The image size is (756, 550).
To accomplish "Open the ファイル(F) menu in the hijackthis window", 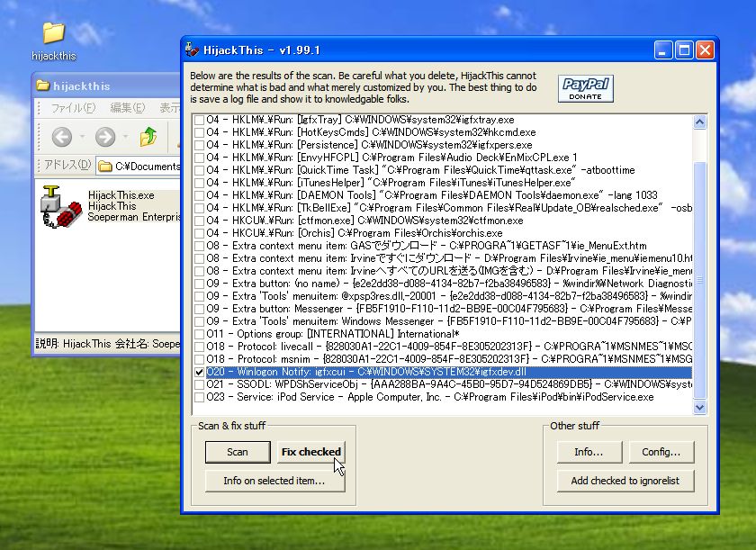I will pyautogui.click(x=73, y=108).
